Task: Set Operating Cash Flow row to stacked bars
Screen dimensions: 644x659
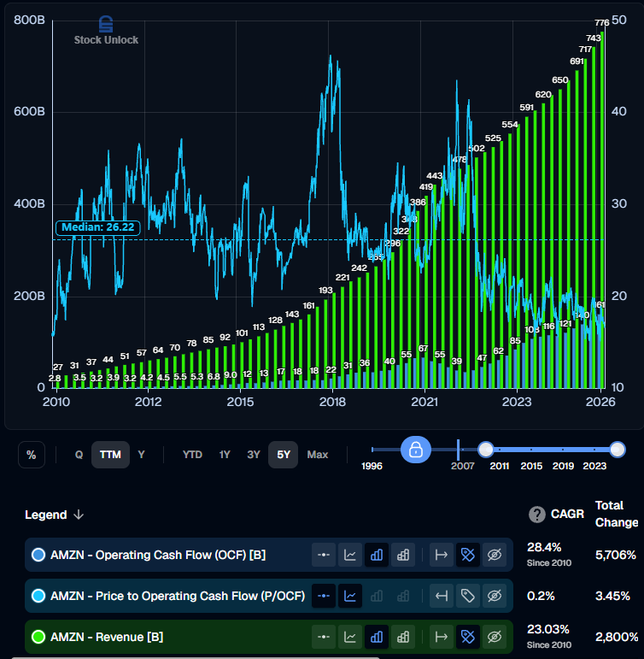Action: [x=403, y=555]
